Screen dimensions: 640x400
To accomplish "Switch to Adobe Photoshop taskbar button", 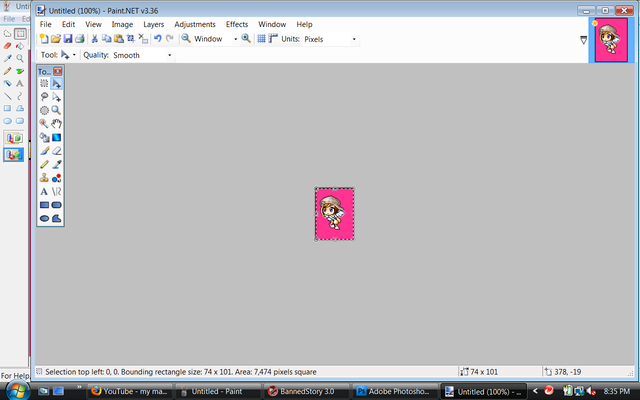I will click(394, 391).
